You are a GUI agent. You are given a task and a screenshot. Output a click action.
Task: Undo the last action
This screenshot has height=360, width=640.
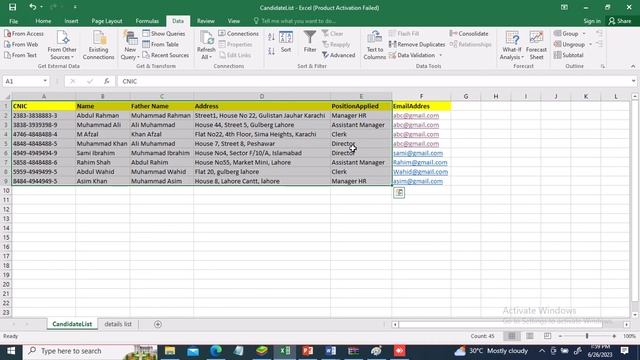(33, 7)
